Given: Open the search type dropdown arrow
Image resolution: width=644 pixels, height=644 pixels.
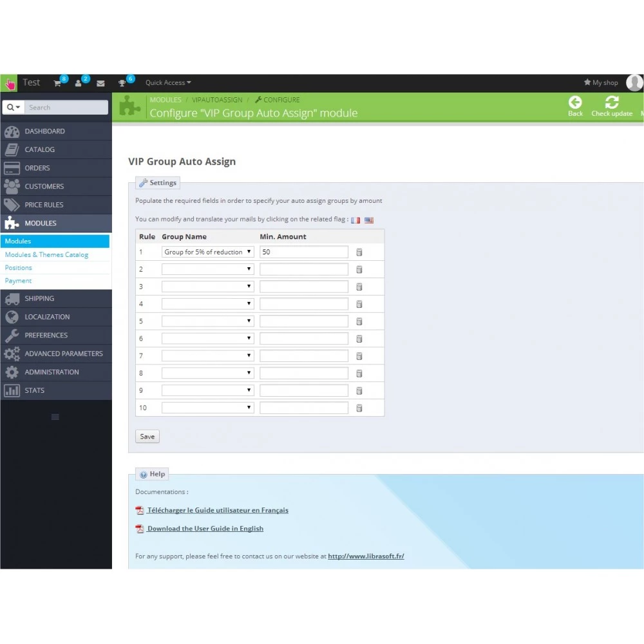Looking at the screenshot, I should (x=14, y=108).
